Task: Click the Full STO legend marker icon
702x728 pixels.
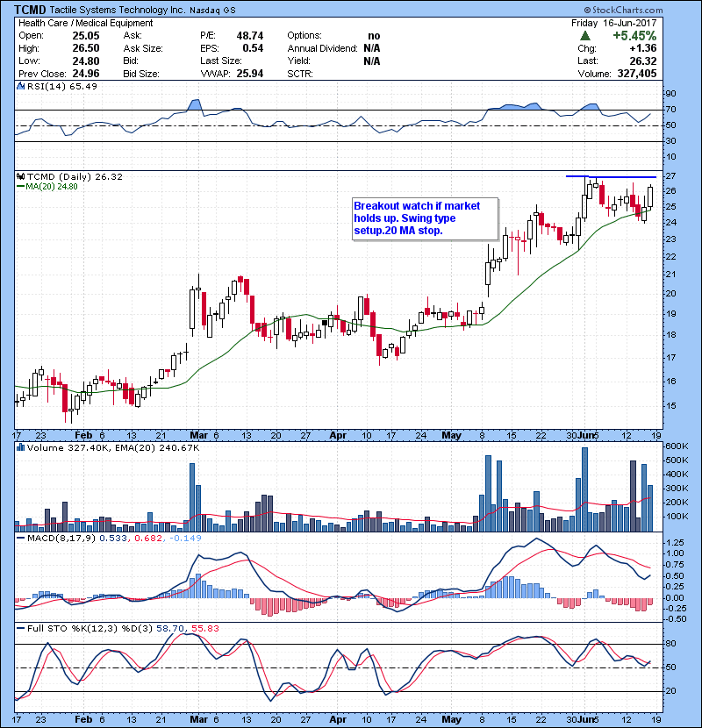Action: [x=19, y=628]
